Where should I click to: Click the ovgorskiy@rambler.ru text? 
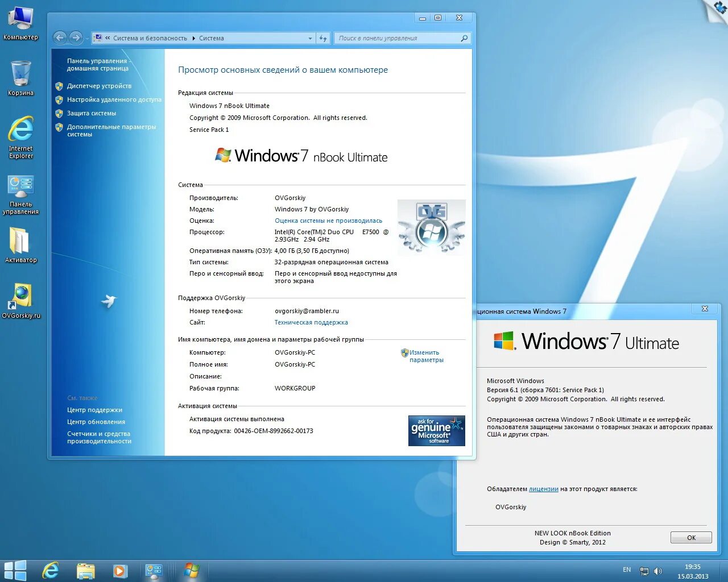tap(307, 311)
